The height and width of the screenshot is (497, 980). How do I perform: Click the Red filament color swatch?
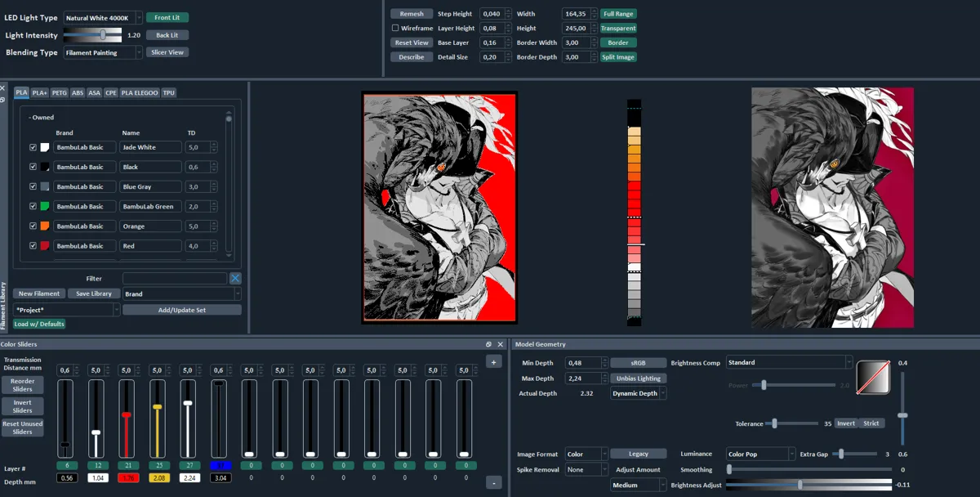45,245
